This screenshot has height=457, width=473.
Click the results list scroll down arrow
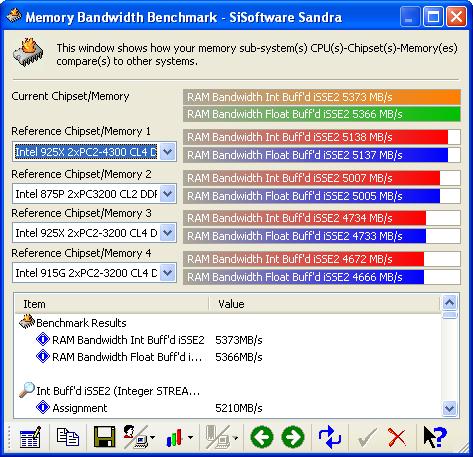pyautogui.click(x=449, y=408)
